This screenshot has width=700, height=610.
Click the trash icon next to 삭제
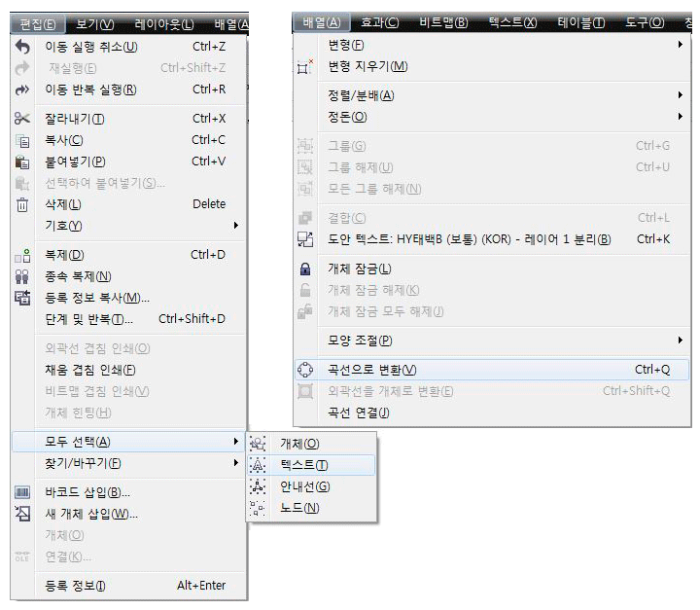23,204
